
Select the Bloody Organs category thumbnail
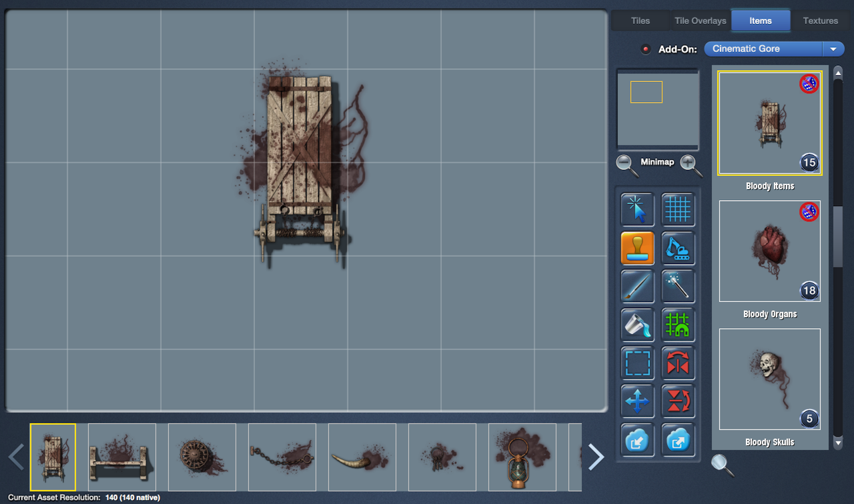[770, 251]
